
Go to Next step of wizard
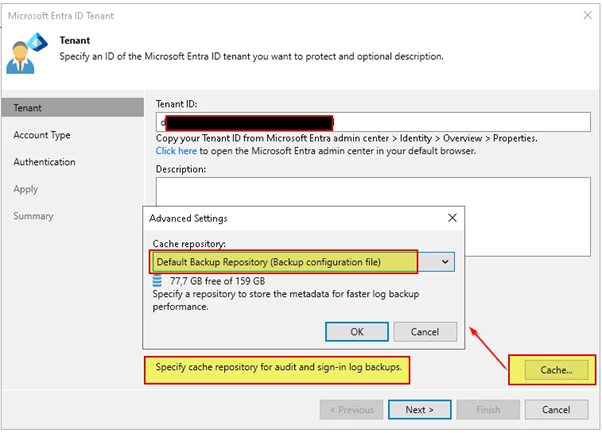pyautogui.click(x=420, y=410)
